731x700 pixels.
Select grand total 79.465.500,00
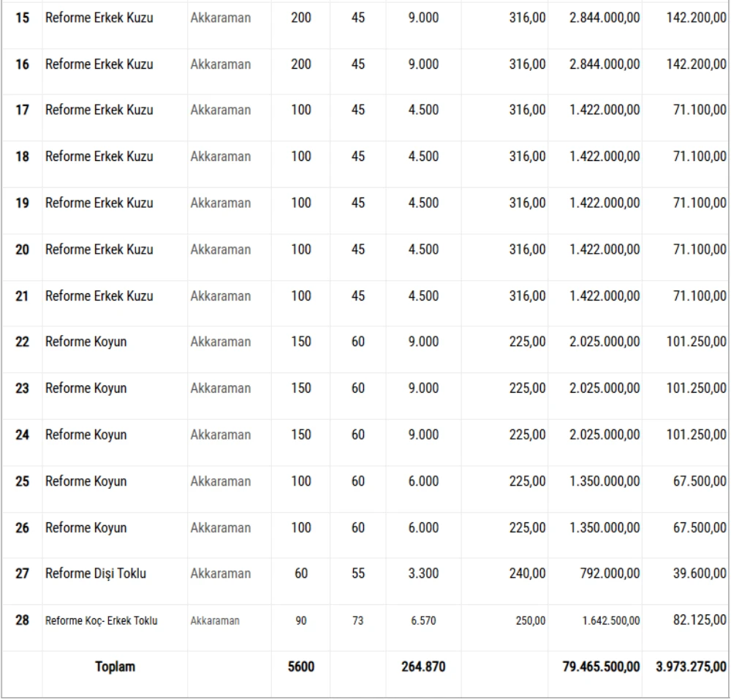point(601,667)
